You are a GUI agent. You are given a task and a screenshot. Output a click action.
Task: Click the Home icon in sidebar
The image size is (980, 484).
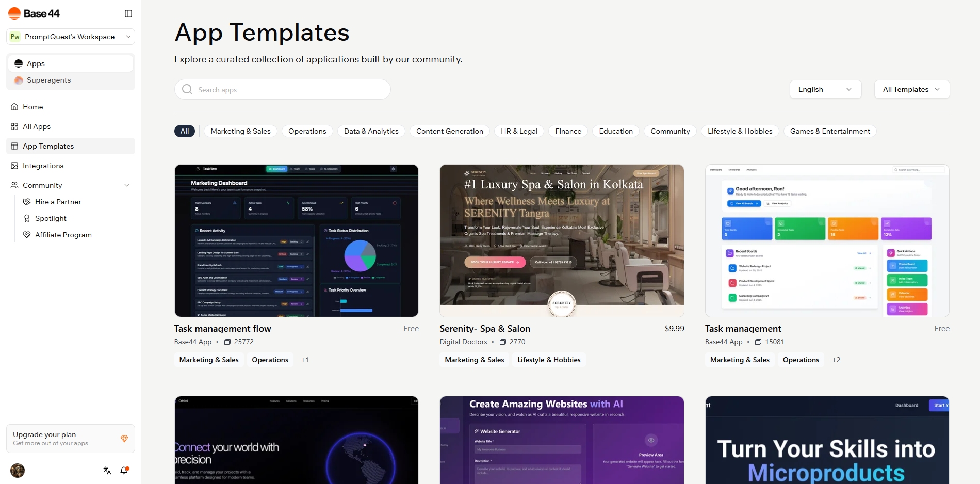point(14,107)
